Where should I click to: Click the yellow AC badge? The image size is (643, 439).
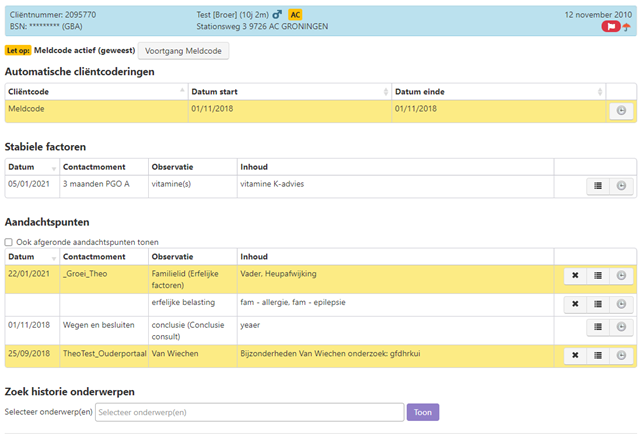tap(295, 15)
